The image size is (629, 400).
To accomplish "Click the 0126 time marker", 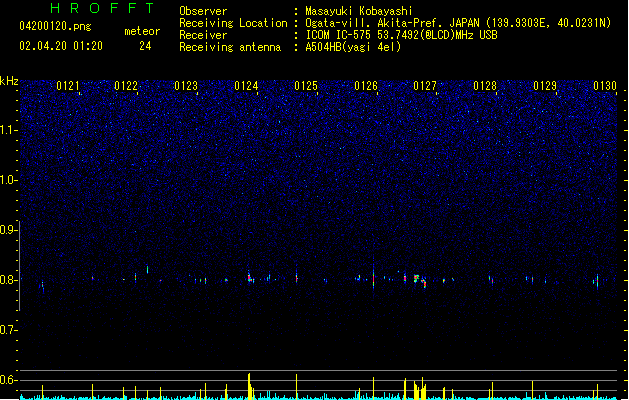I will 366,86.
